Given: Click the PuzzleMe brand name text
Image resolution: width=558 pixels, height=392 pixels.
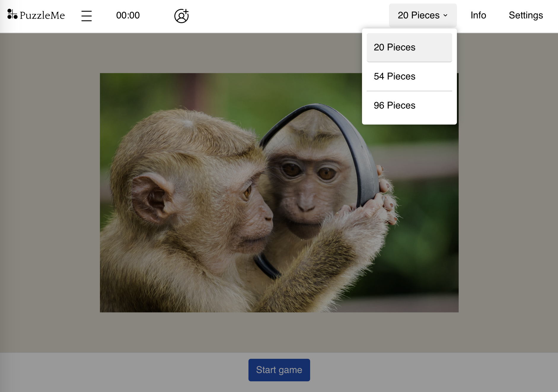Looking at the screenshot, I should [42, 15].
